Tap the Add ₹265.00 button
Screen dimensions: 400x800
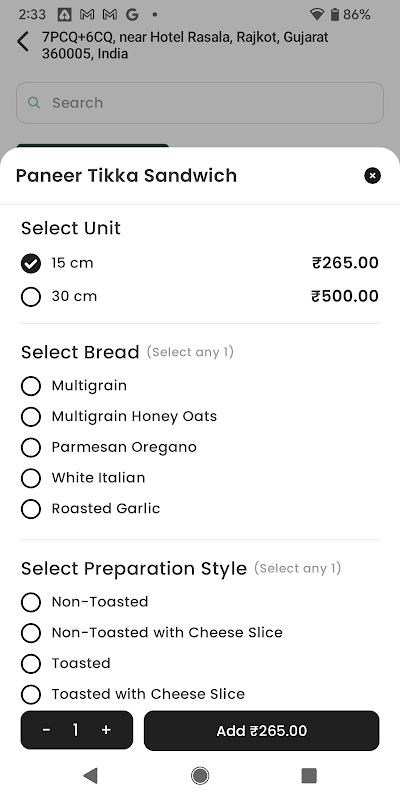(261, 731)
